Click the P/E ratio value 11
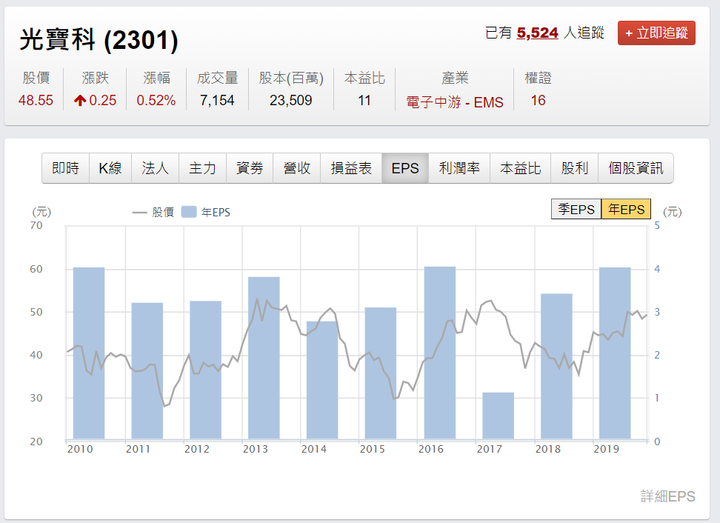 [x=364, y=100]
